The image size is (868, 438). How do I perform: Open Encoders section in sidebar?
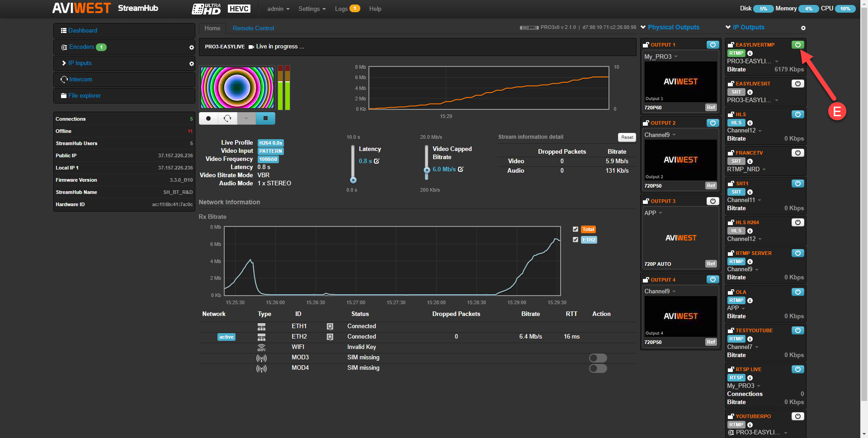click(81, 47)
